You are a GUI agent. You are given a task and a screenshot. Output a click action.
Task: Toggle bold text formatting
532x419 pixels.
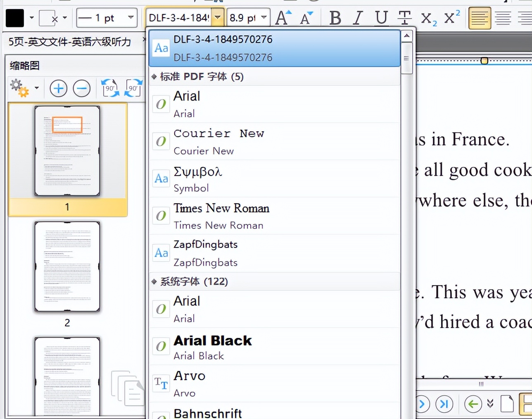(x=335, y=18)
